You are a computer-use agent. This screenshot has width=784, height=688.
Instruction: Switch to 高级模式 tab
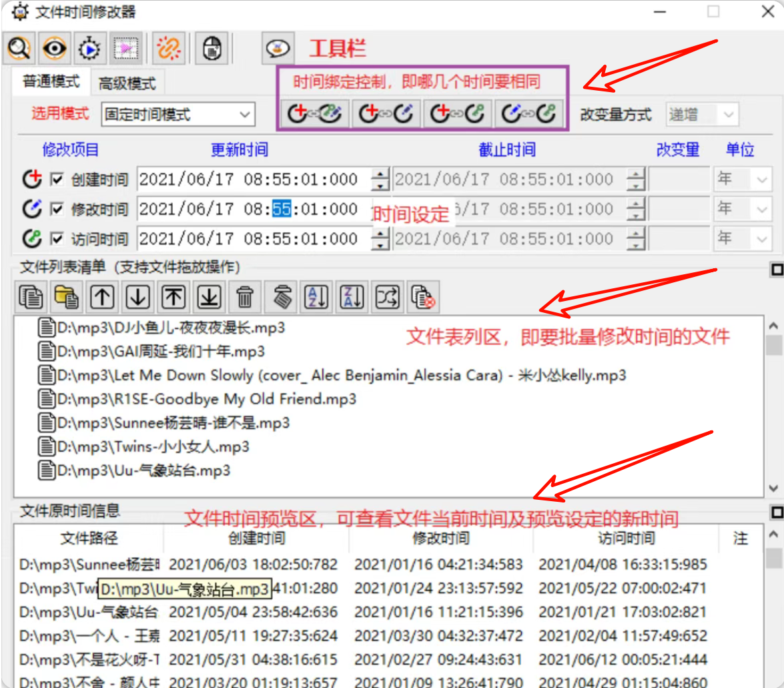(127, 83)
